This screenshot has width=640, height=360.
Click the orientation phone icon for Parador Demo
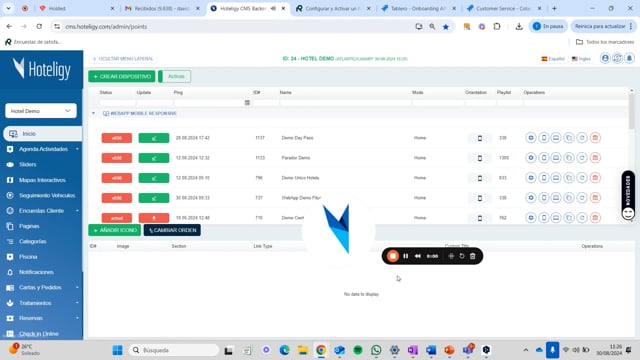(480, 158)
